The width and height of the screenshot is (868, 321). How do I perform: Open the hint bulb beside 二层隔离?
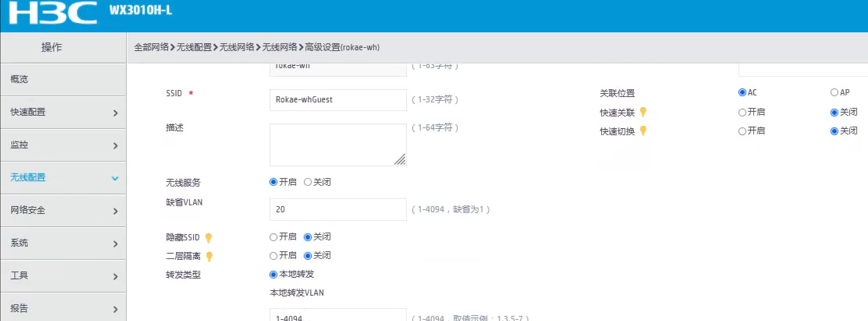(x=209, y=256)
